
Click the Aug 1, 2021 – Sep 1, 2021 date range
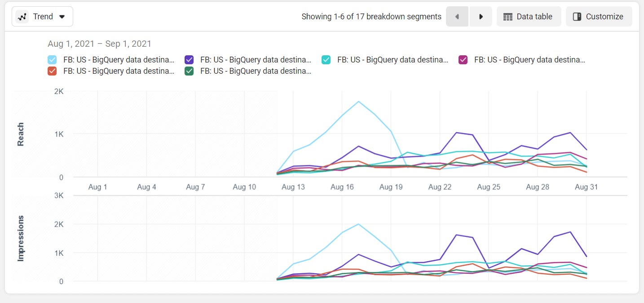point(100,44)
